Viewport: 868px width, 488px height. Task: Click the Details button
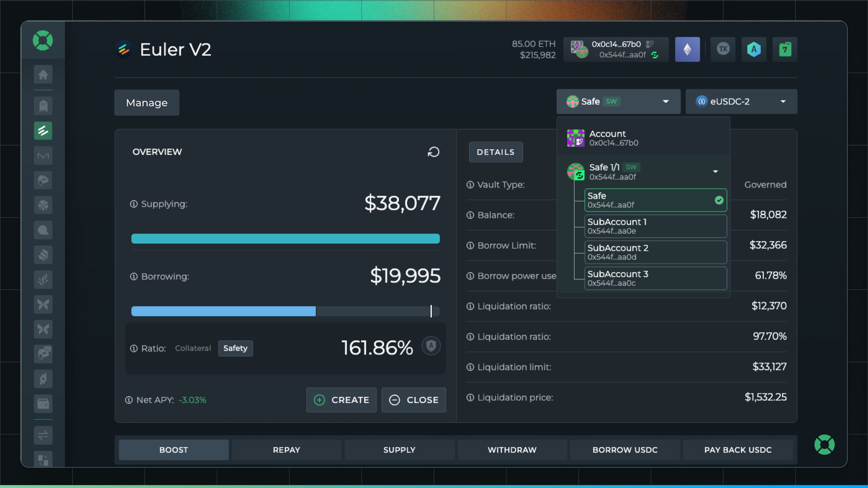point(496,152)
